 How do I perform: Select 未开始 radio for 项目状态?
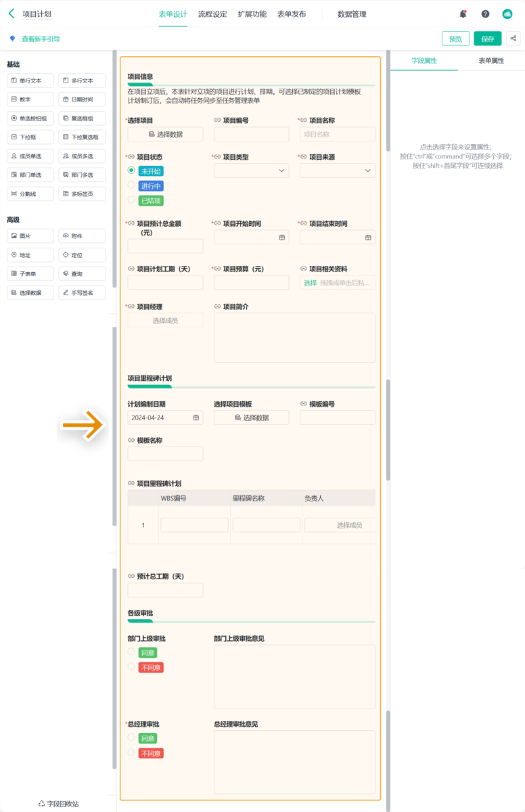click(132, 171)
